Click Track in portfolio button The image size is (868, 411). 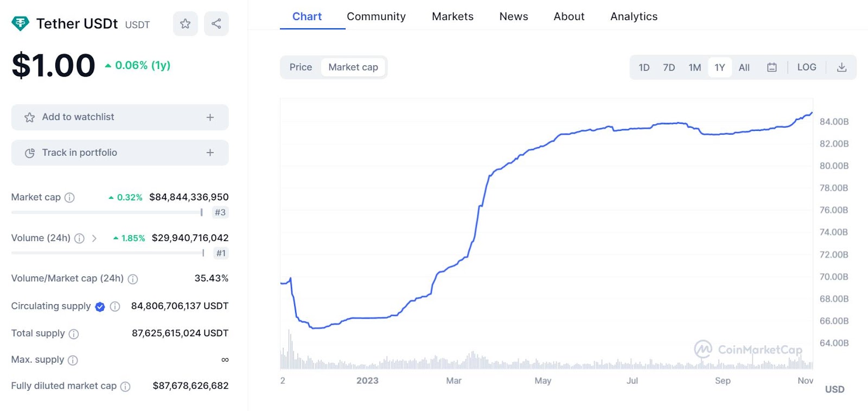120,153
